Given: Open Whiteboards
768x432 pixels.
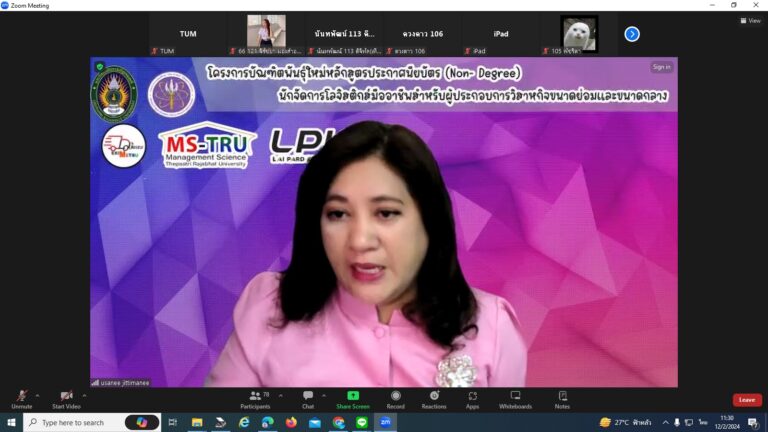Looking at the screenshot, I should point(515,399).
